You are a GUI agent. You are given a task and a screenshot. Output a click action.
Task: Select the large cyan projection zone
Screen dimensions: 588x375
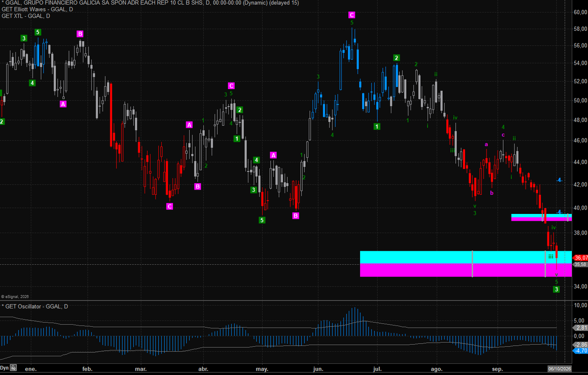pyautogui.click(x=465, y=257)
